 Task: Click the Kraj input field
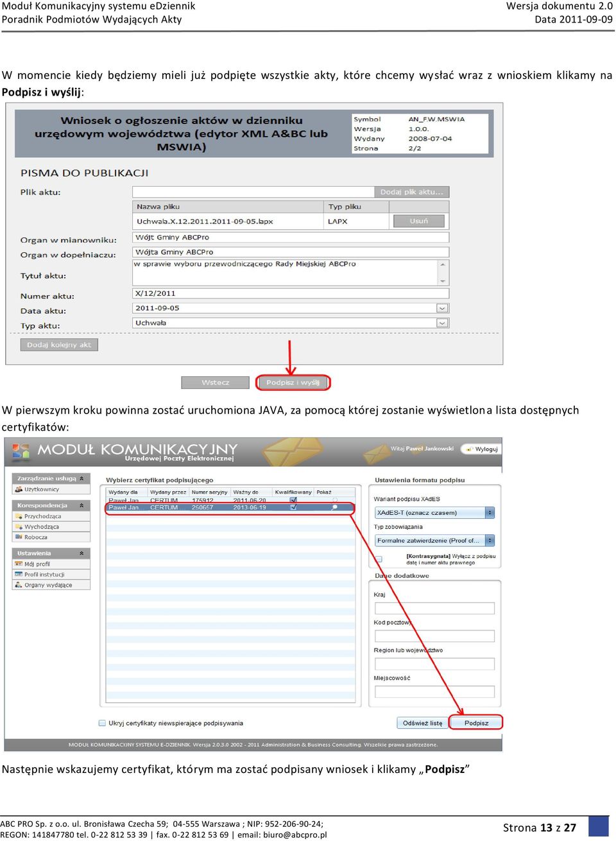coord(434,608)
